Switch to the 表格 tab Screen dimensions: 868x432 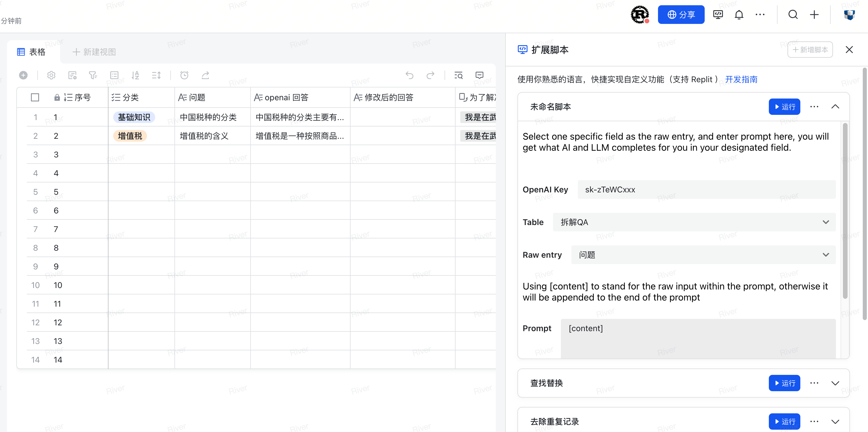pyautogui.click(x=31, y=52)
